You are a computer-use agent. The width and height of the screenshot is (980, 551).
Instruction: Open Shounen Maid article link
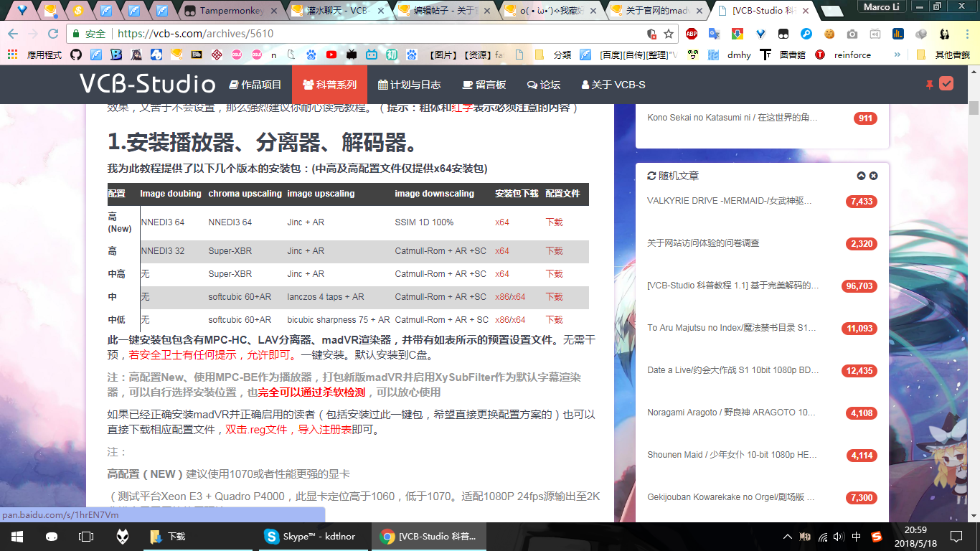tap(731, 455)
